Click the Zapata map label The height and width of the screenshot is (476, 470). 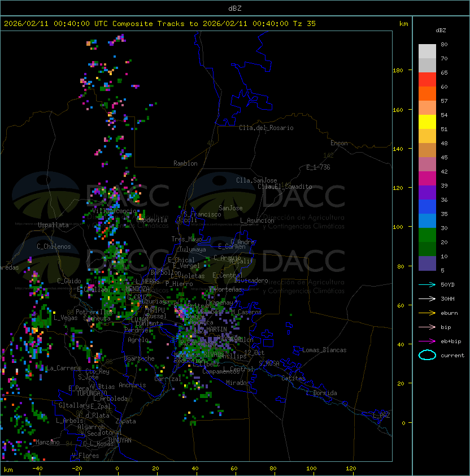tap(125, 421)
